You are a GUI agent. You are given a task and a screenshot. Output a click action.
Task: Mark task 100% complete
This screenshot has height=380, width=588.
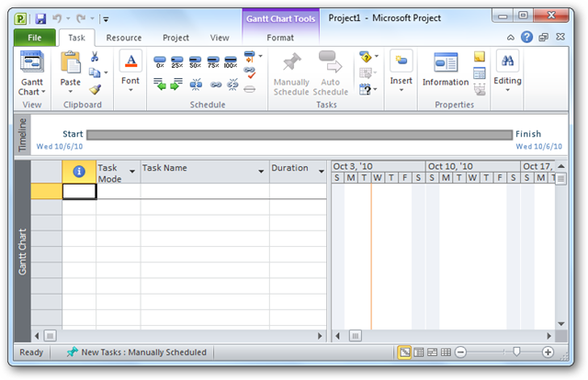pos(231,61)
